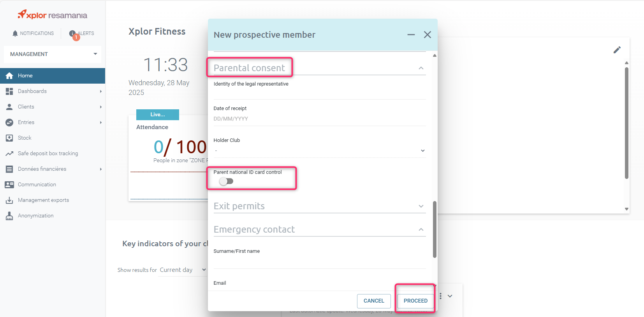Click the pencil edit icon
This screenshot has width=644, height=317.
point(617,50)
